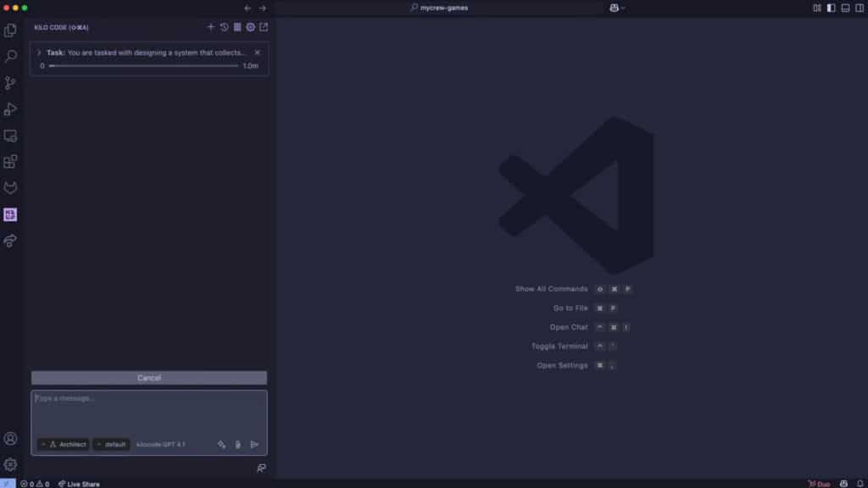Click the feedback icon below message box
This screenshot has width=868, height=488.
[261, 468]
